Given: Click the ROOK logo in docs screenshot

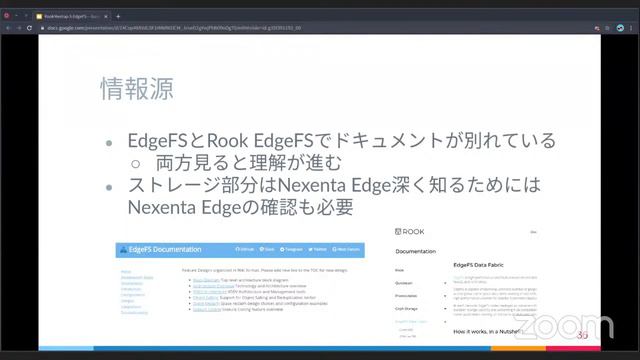Looking at the screenshot, I should (x=409, y=231).
